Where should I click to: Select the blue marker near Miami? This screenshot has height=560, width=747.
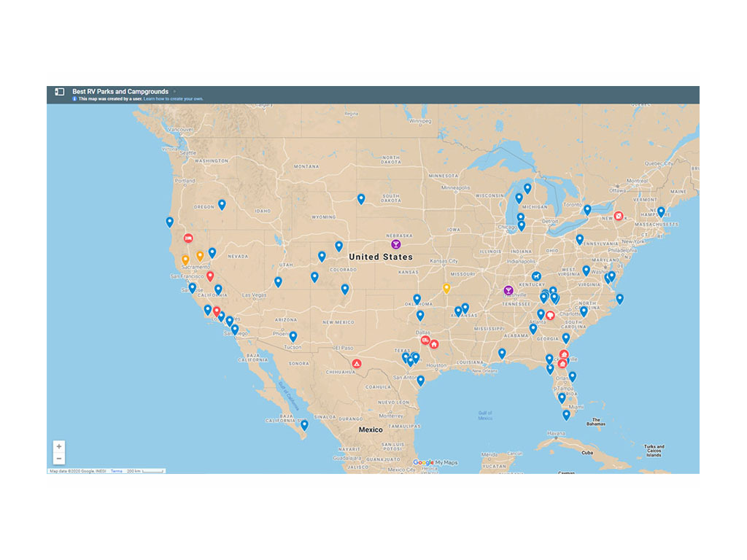(565, 413)
